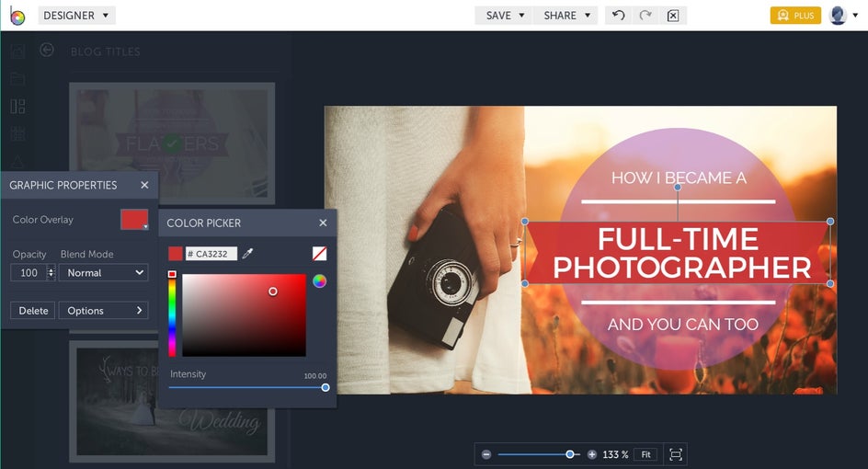Viewport: 868px width, 469px height.
Task: Click the zoom in plus icon
Action: tap(592, 454)
